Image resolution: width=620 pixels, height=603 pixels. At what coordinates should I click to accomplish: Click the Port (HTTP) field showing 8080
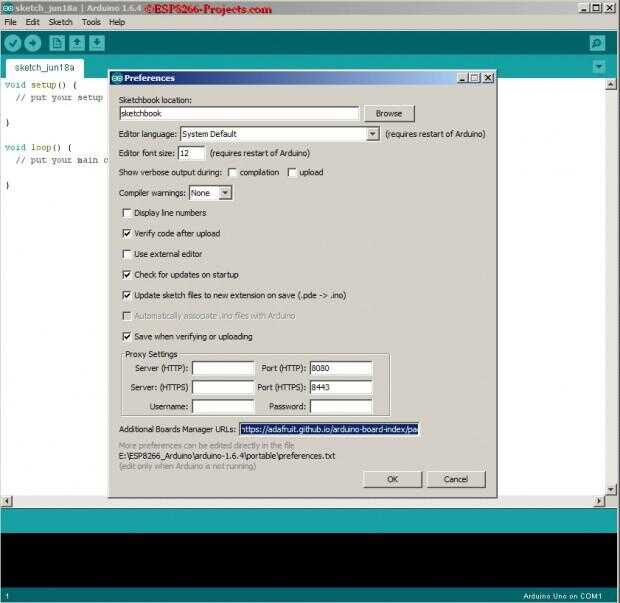[341, 368]
